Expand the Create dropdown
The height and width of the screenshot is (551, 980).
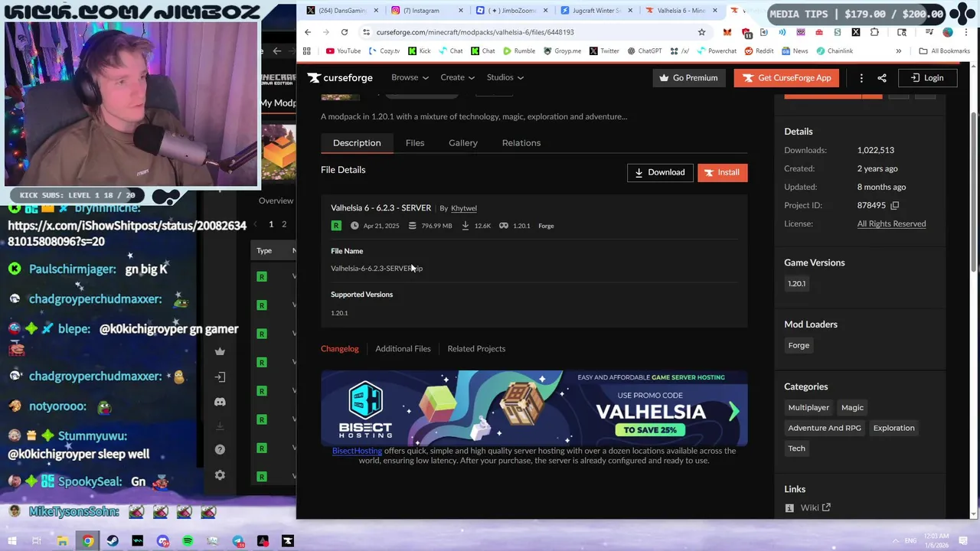457,77
